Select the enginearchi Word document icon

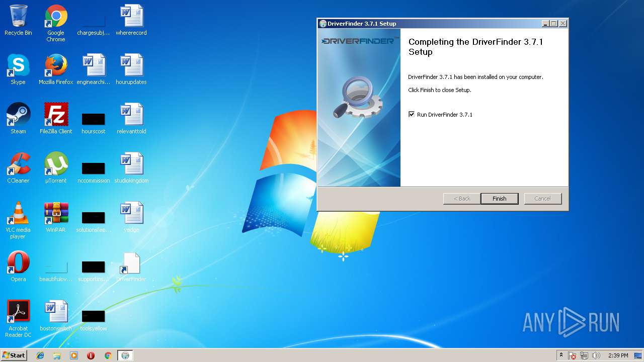pos(94,69)
